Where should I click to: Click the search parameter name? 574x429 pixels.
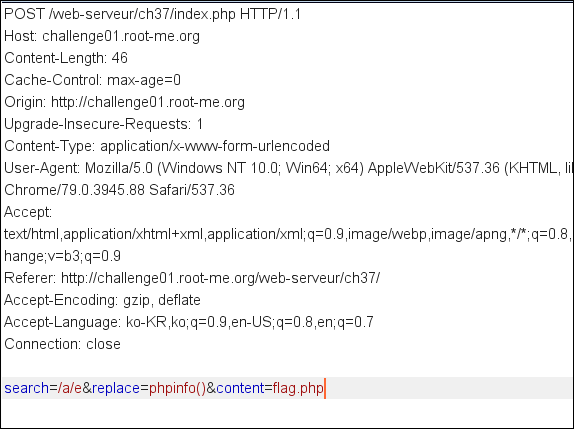click(26, 388)
